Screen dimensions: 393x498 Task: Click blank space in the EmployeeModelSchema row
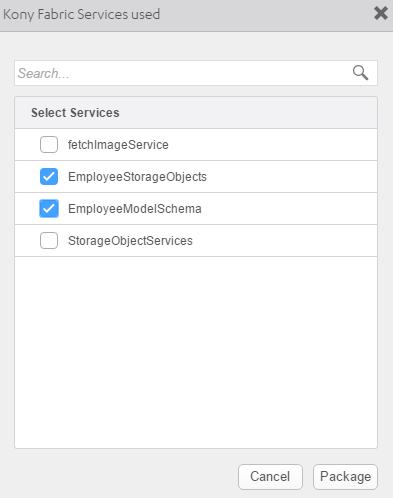[289, 209]
